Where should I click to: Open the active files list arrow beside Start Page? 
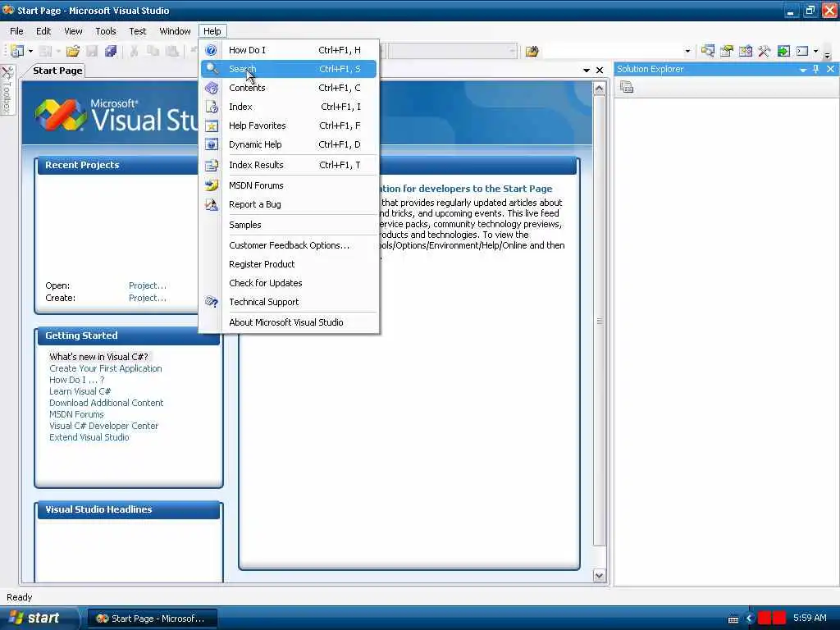pyautogui.click(x=586, y=71)
